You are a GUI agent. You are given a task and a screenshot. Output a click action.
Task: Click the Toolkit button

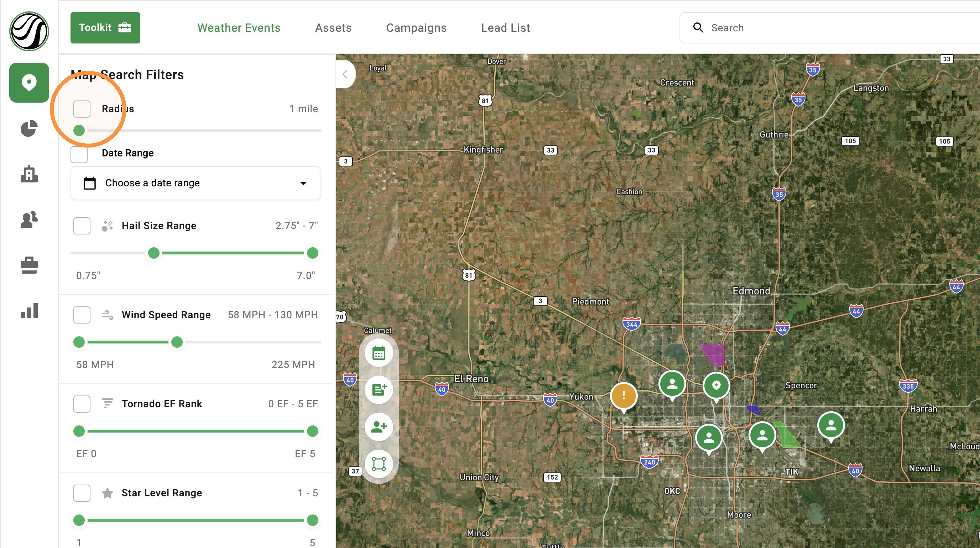[105, 28]
